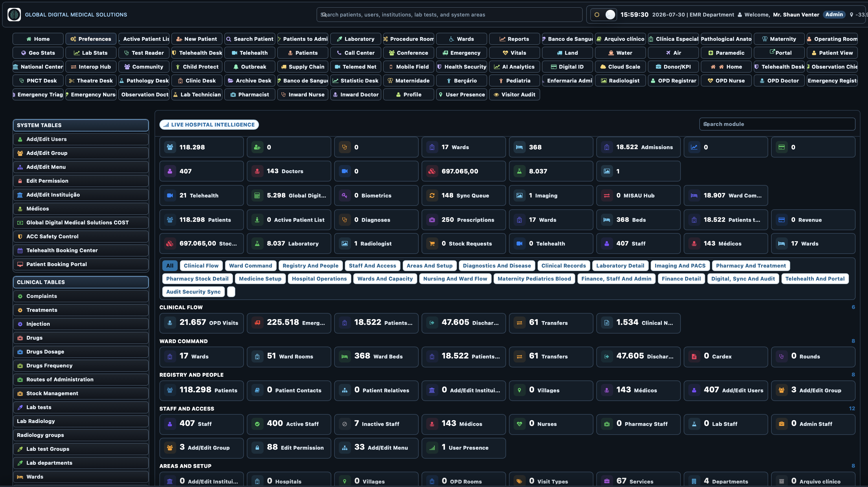
Task: Focus the global patient search field
Action: pos(449,14)
